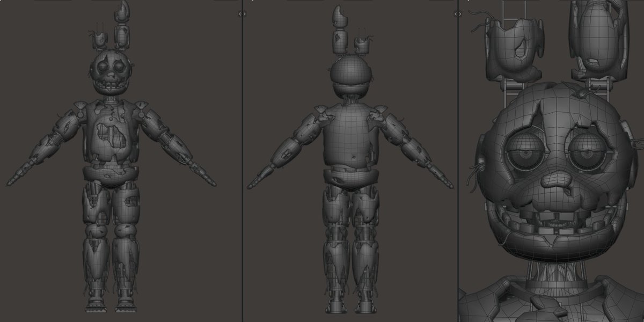Click splitter arrows between back view and head close-up
The height and width of the screenshot is (322, 644).
pos(458,14)
